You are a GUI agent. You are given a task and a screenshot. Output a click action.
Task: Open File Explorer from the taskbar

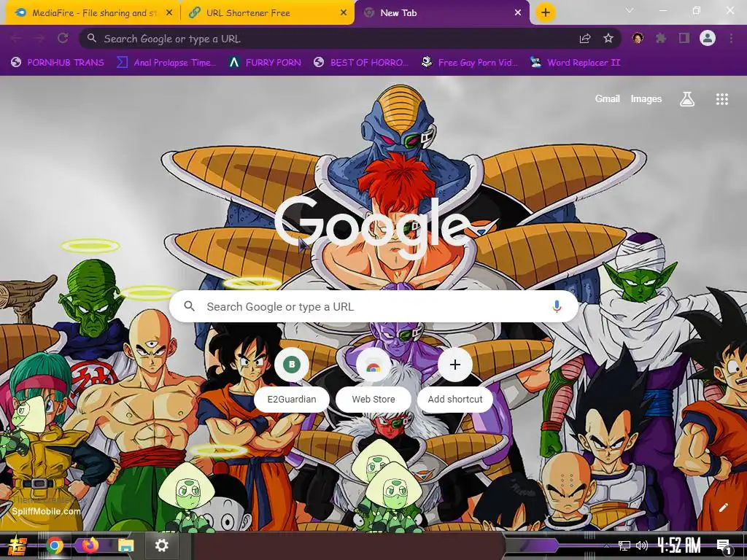[x=125, y=545]
